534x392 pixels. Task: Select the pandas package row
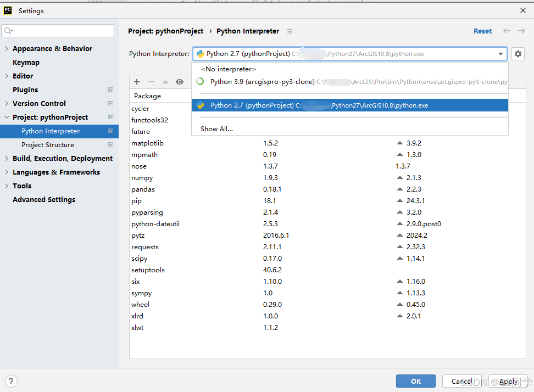[327, 189]
